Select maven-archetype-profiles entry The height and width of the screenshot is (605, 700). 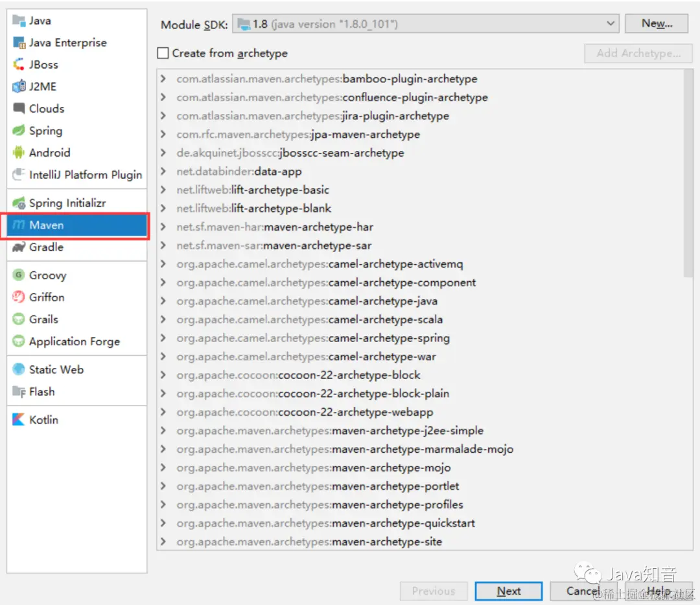coord(320,505)
